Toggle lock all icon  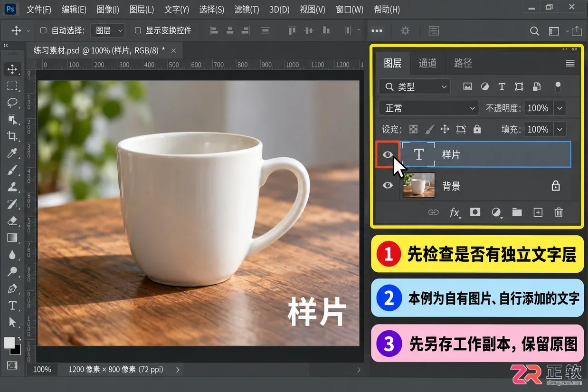pyautogui.click(x=477, y=129)
